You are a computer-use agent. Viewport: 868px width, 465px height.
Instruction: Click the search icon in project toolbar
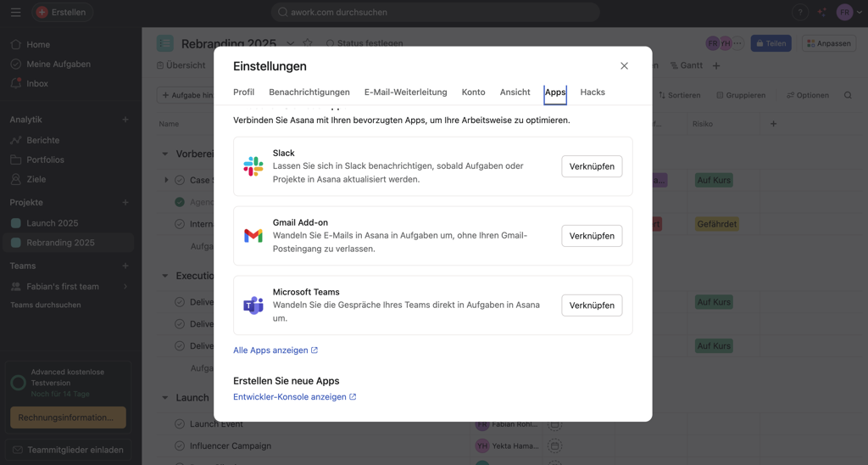848,95
